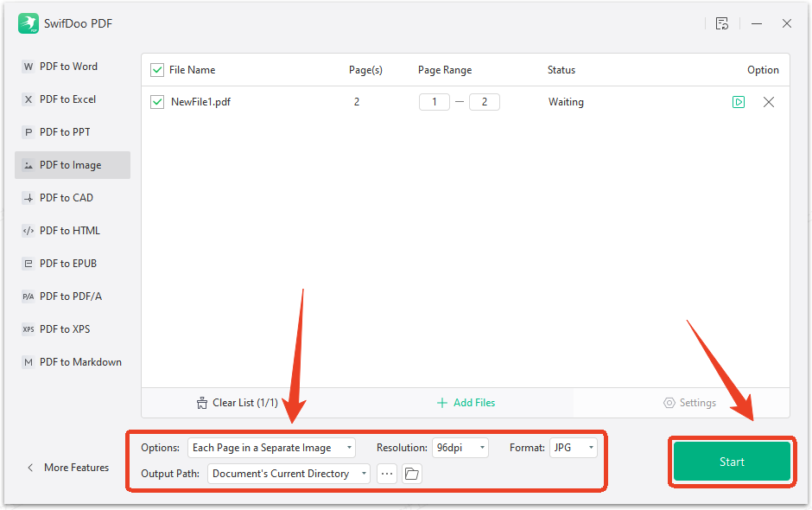The image size is (812, 510).
Task: Switch to PDF to PPT
Action: click(73, 132)
